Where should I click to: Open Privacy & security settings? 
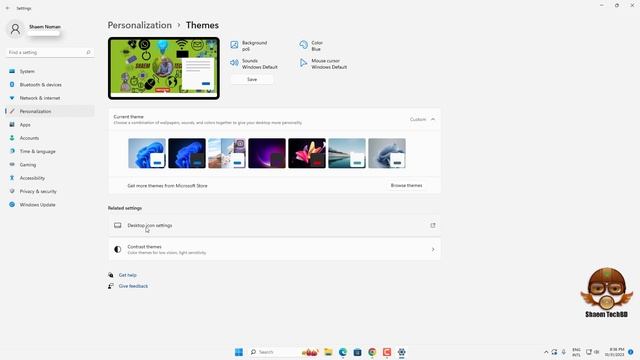(50, 191)
